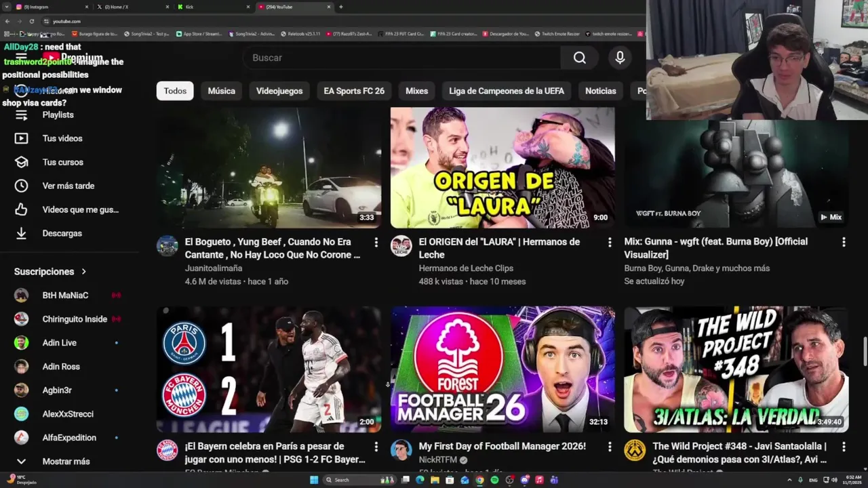Switch to the Home / X browser tab
868x488 pixels.
[x=132, y=7]
